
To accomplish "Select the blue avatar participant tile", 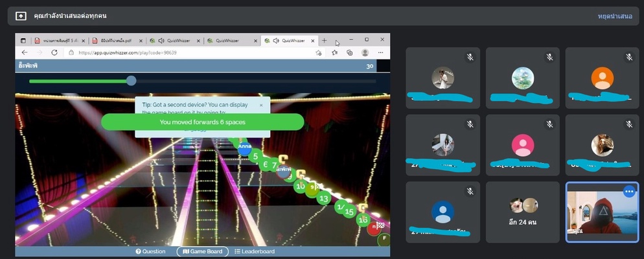I will tap(443, 212).
